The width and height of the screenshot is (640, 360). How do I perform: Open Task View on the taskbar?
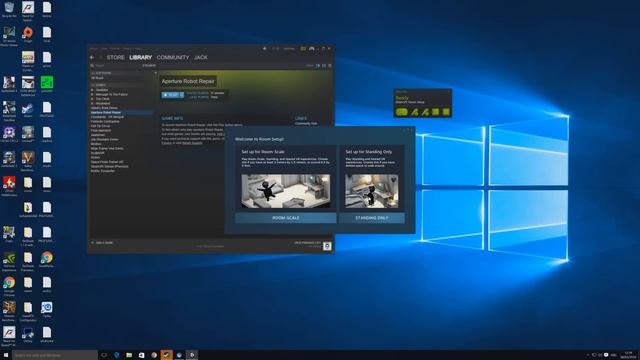104,355
